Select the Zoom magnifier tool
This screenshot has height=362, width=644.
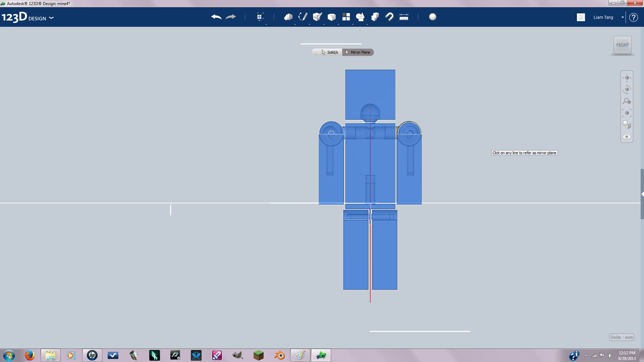click(x=627, y=101)
